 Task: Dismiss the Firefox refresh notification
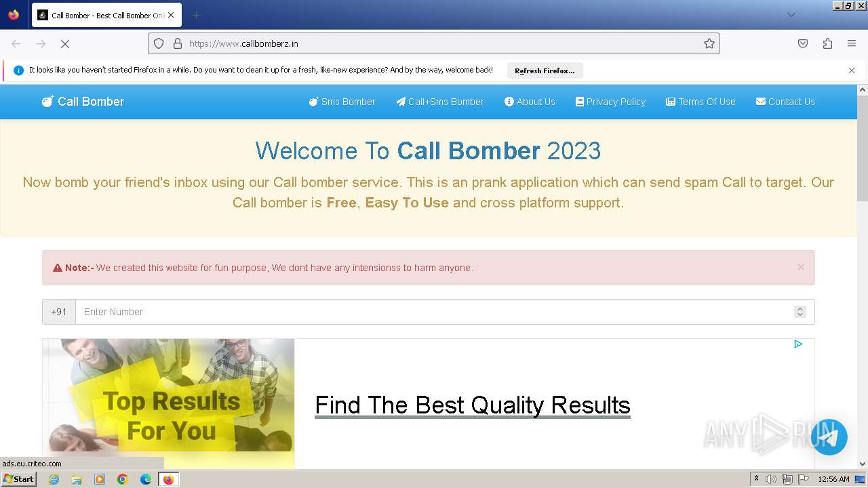tap(852, 70)
